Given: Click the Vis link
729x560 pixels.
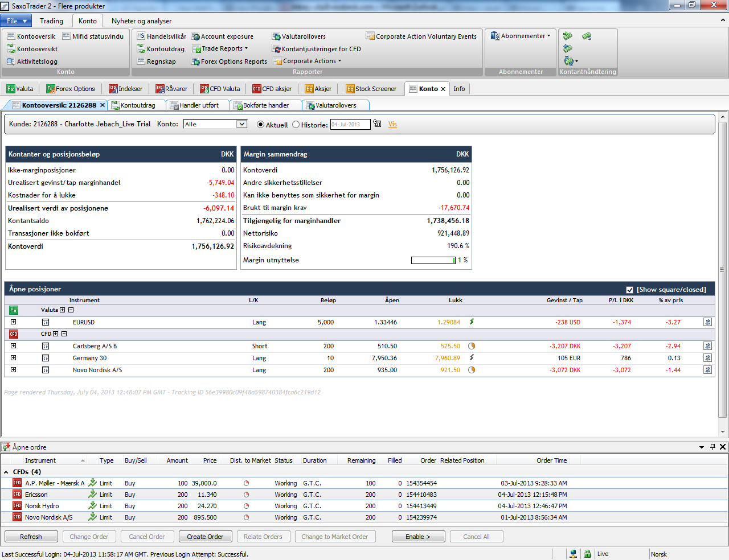Looking at the screenshot, I should 392,124.
